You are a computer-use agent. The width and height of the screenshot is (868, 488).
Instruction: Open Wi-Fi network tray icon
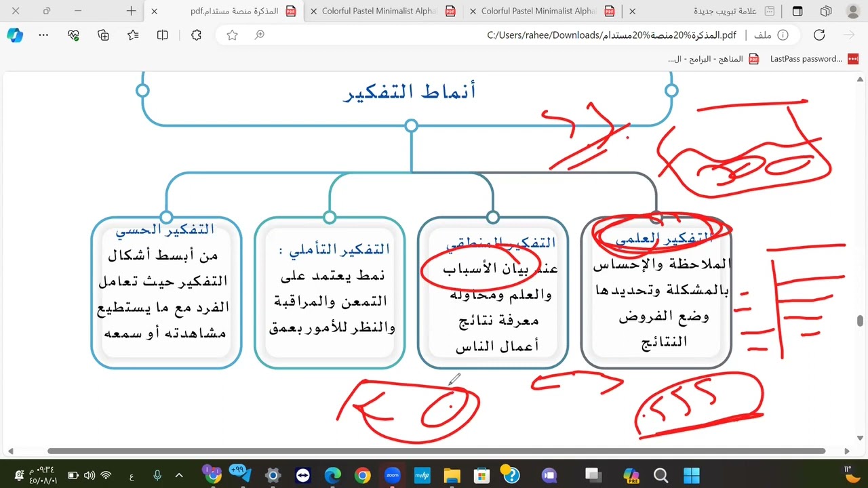click(106, 476)
